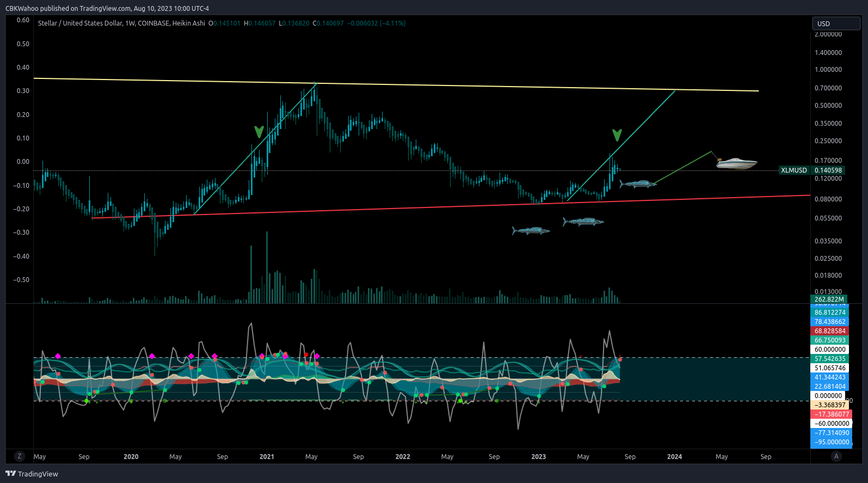
Task: Click the 2020 time axis label
Action: [131, 457]
